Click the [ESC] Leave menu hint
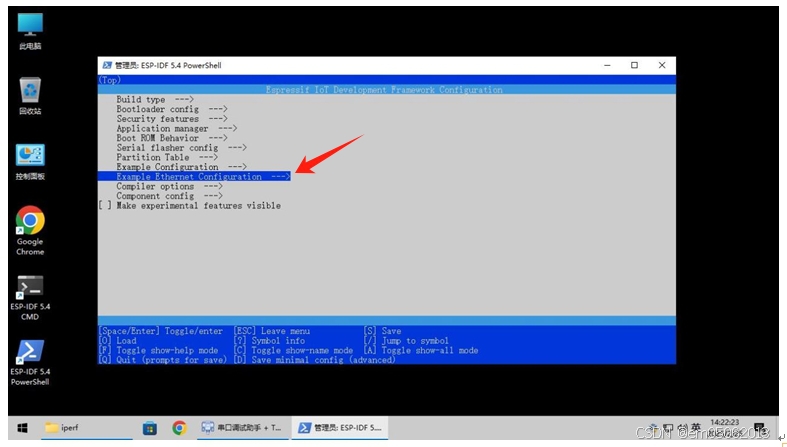This screenshot has width=787, height=447. click(272, 331)
